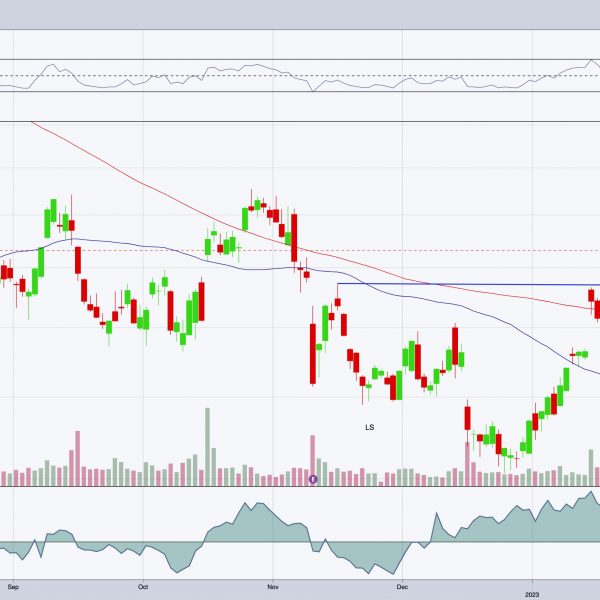600x600 pixels.
Task: Select the dashed red horizontal price line
Action: coord(300,251)
